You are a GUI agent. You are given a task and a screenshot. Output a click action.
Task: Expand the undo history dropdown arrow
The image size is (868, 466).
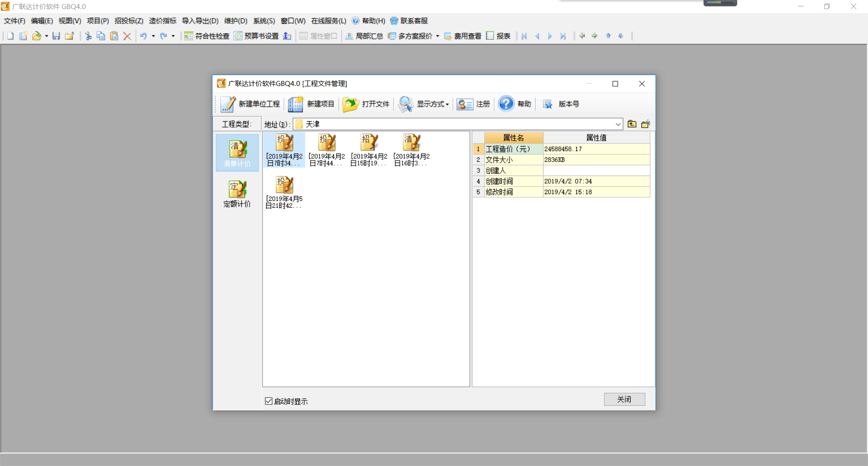pyautogui.click(x=153, y=36)
